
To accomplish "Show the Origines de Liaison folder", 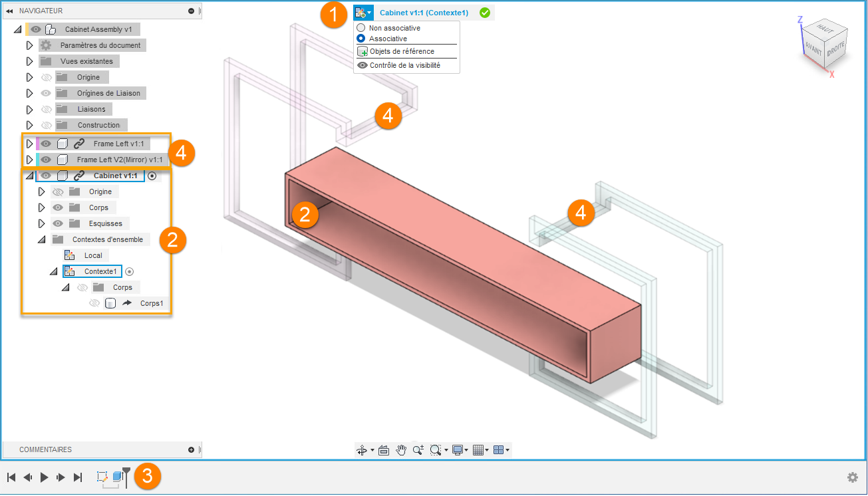I will click(x=47, y=93).
